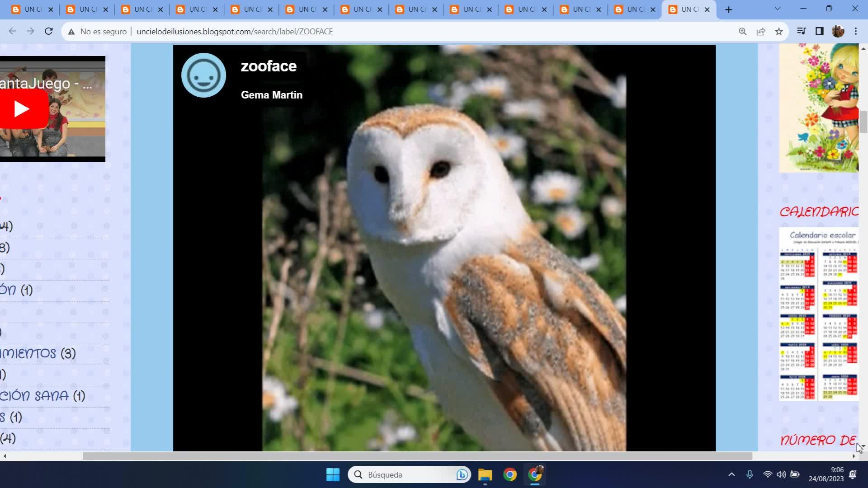Screen dimensions: 868x488
Task: Open the ALIMENTACIÓN SANA label link
Action: (x=34, y=396)
